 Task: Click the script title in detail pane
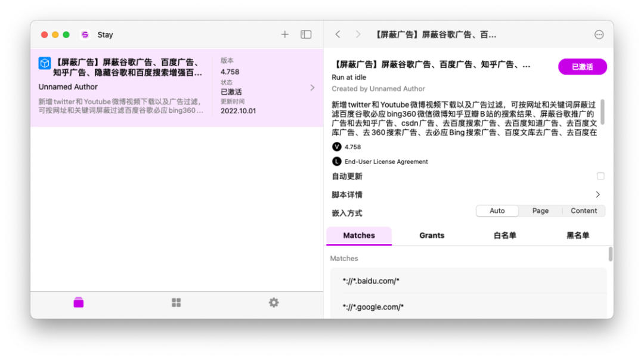coord(431,64)
